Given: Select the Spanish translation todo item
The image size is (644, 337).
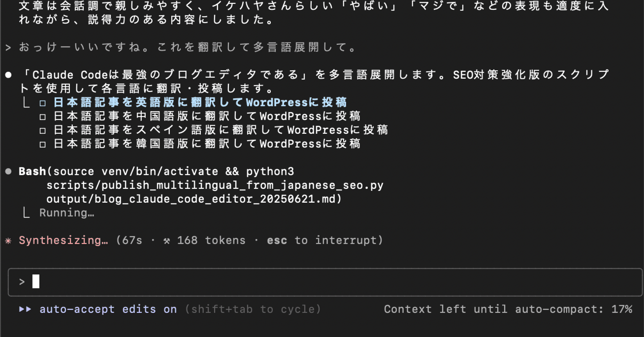Looking at the screenshot, I should click(212, 129).
